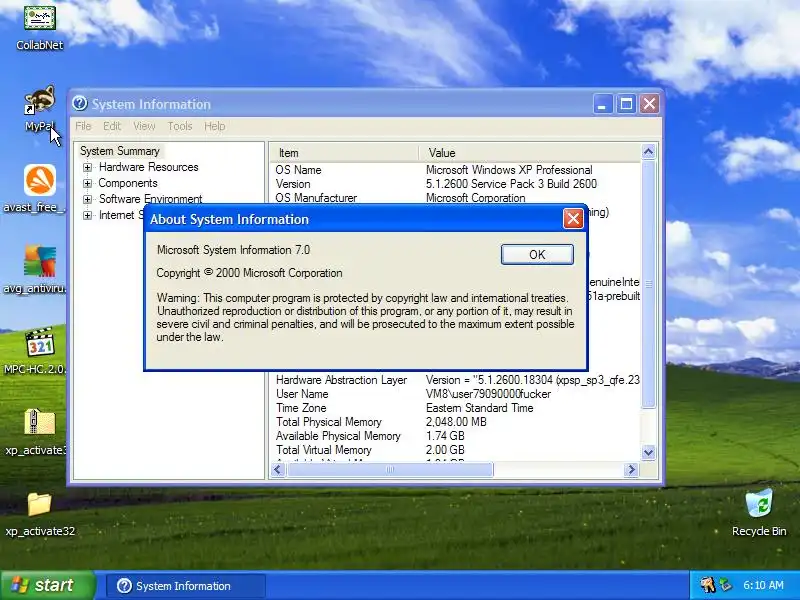The image size is (800, 600).
Task: Select Components tree label
Action: point(128,183)
